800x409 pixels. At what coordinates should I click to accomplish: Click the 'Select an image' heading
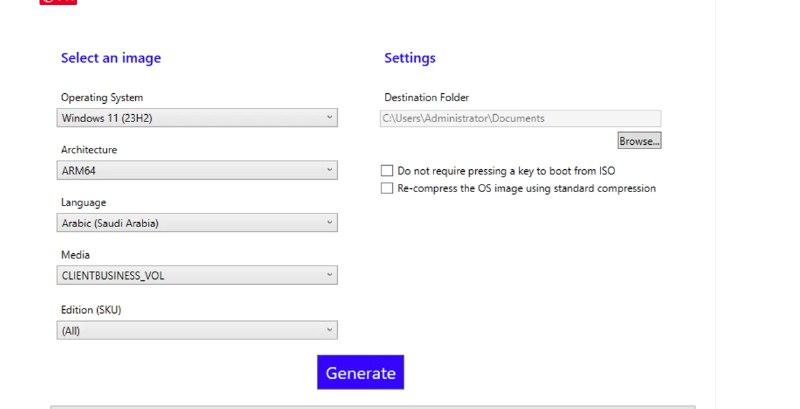[x=110, y=58]
